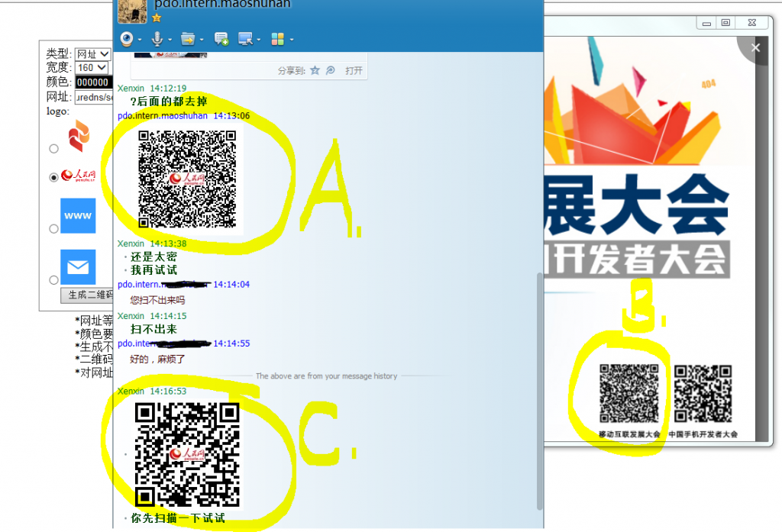Open the 类型 type dropdown

click(92, 55)
